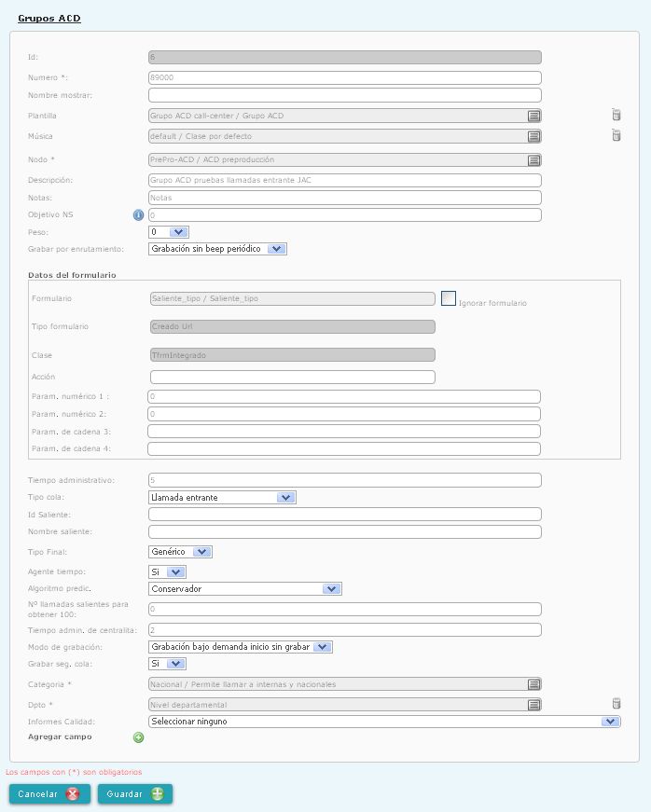This screenshot has width=651, height=812.
Task: Open the Dpto list picker icon
Action: [x=534, y=705]
